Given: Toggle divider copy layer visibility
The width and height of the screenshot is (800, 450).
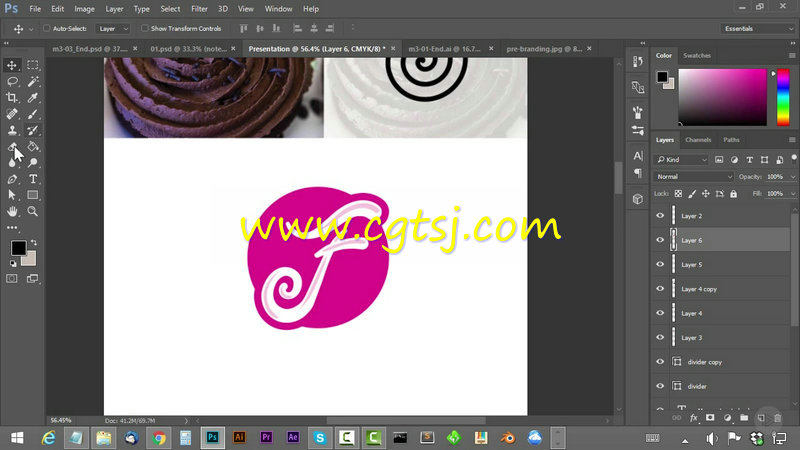Looking at the screenshot, I should (x=660, y=362).
